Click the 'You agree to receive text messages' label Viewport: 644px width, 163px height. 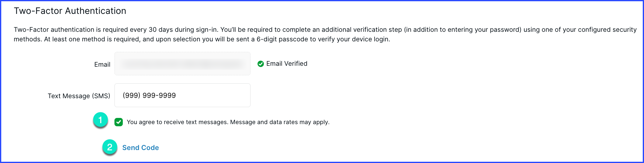pos(177,122)
